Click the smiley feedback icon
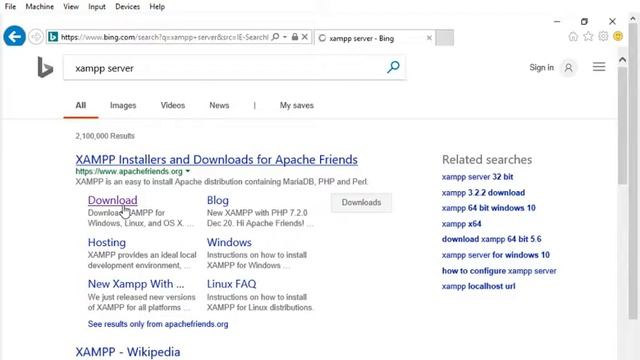Viewport: 640px width, 360px height. pos(618,36)
